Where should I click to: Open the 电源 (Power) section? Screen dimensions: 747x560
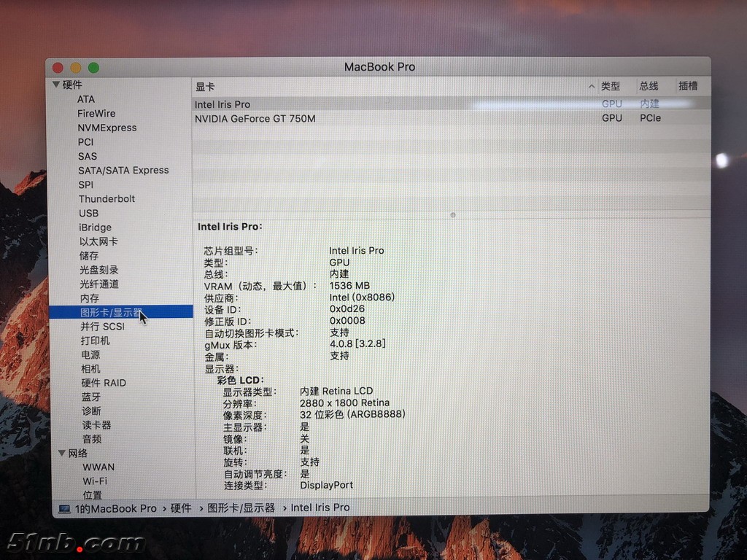90,354
